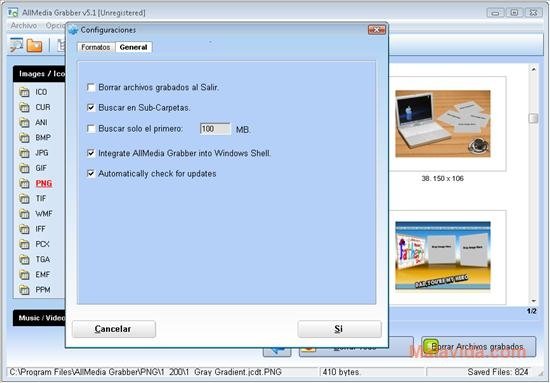Uncheck Automatically check for updates
Screen dimensions: 550x383
tap(91, 173)
